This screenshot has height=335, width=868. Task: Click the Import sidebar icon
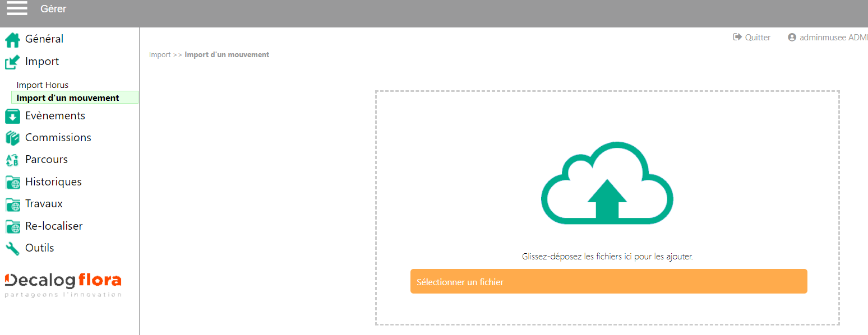tap(12, 62)
